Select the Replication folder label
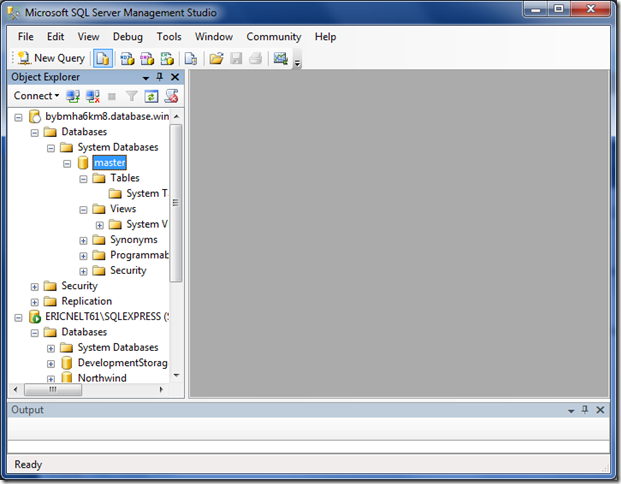 pyautogui.click(x=87, y=301)
